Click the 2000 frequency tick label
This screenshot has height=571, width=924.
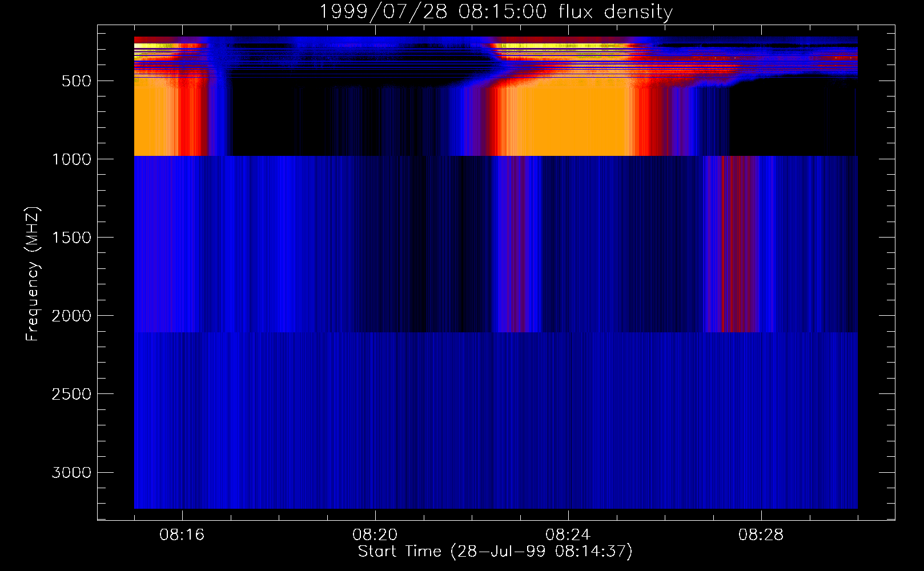[72, 316]
